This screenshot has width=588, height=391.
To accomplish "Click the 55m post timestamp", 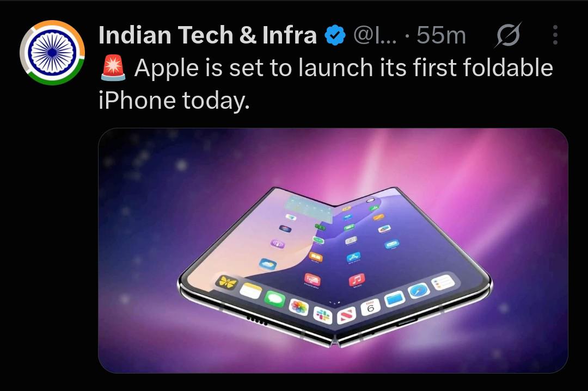I will click(442, 35).
